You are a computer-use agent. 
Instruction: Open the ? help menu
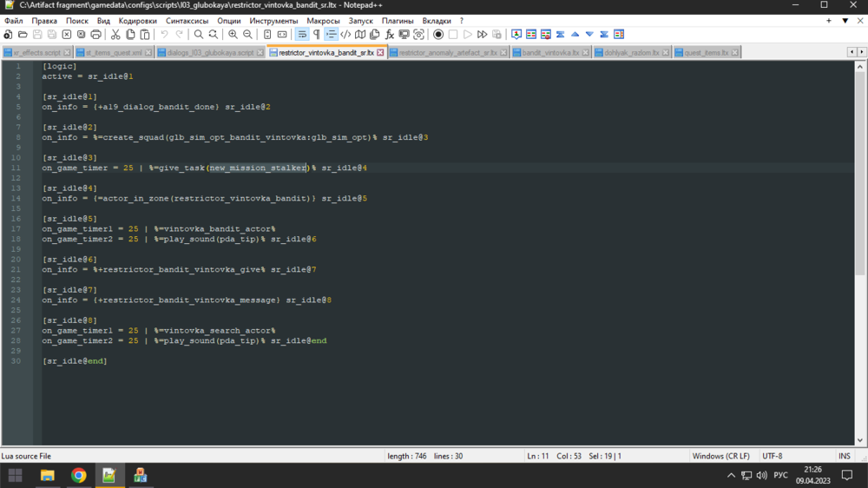pyautogui.click(x=462, y=21)
